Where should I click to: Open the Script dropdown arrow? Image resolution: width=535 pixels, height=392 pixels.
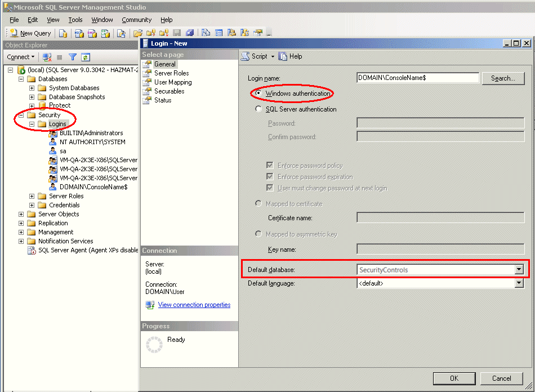pos(273,57)
